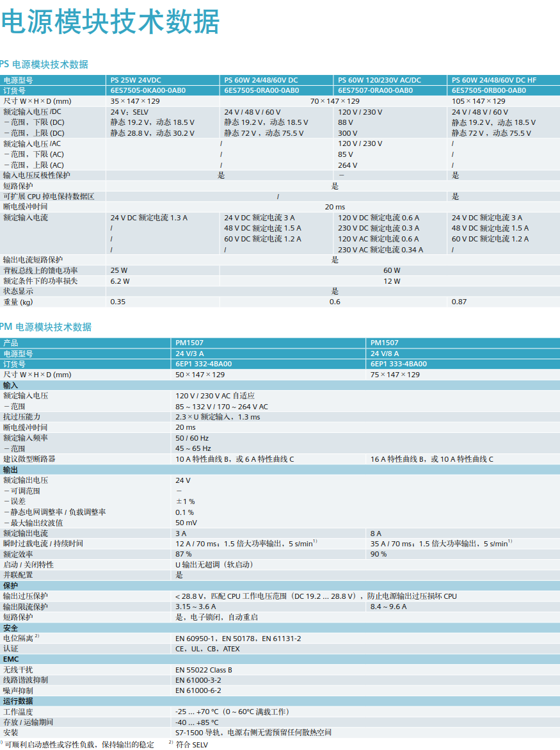560x750 pixels.
Task: Select the "85 V" lower AC limit value
Action: (x=346, y=154)
